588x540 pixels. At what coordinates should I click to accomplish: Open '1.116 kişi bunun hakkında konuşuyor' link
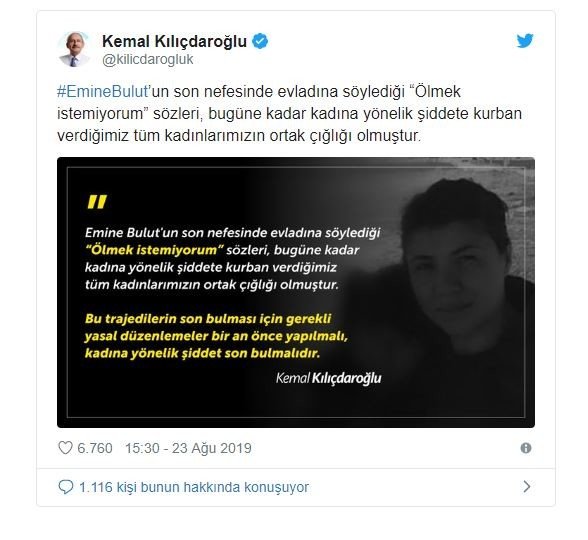tap(194, 487)
